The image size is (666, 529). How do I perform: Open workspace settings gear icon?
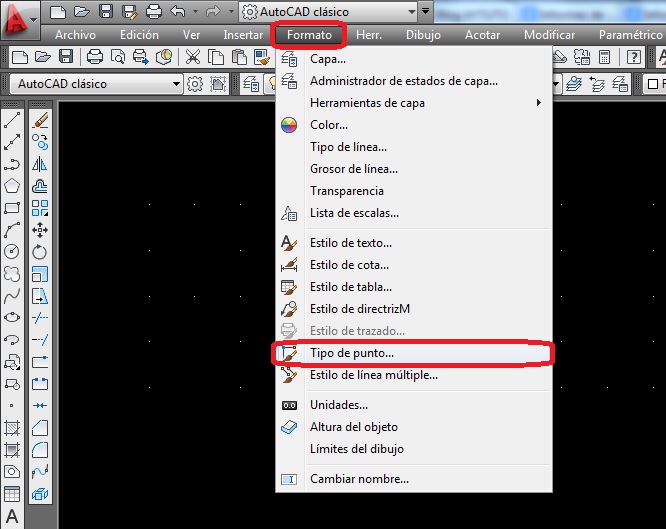coord(195,84)
